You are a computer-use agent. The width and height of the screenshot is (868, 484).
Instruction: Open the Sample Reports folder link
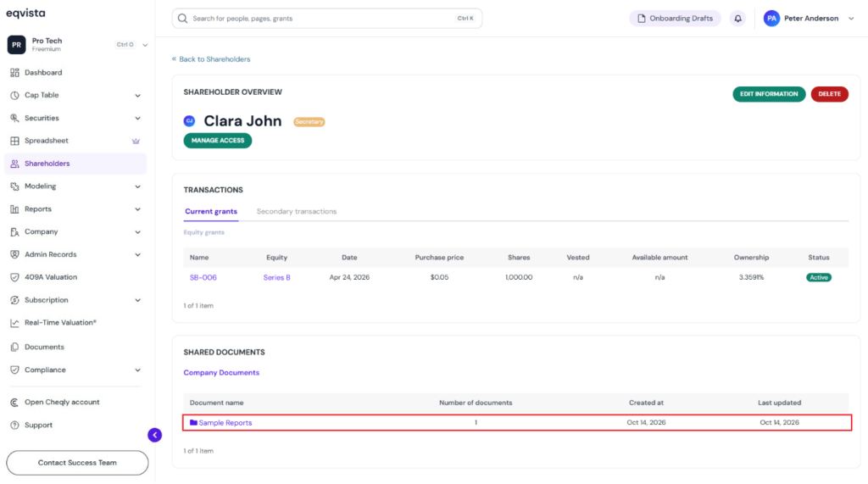pos(225,422)
